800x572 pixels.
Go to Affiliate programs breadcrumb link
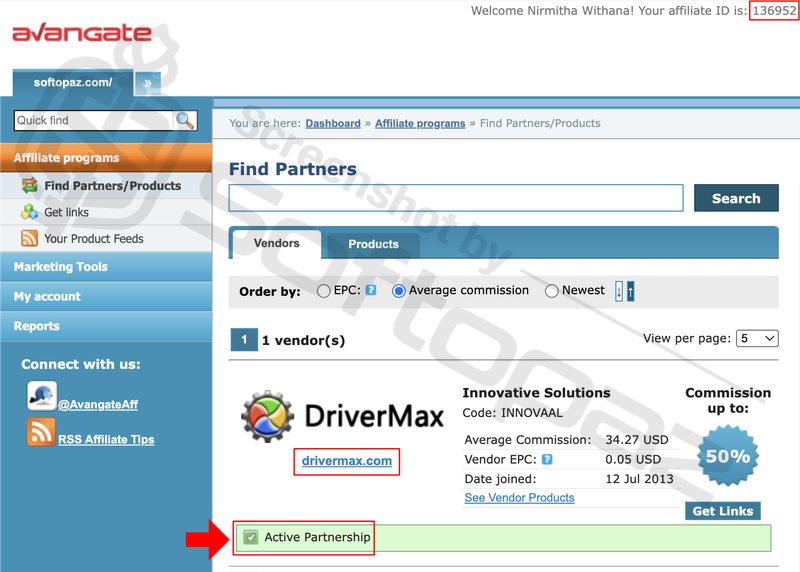tap(420, 123)
